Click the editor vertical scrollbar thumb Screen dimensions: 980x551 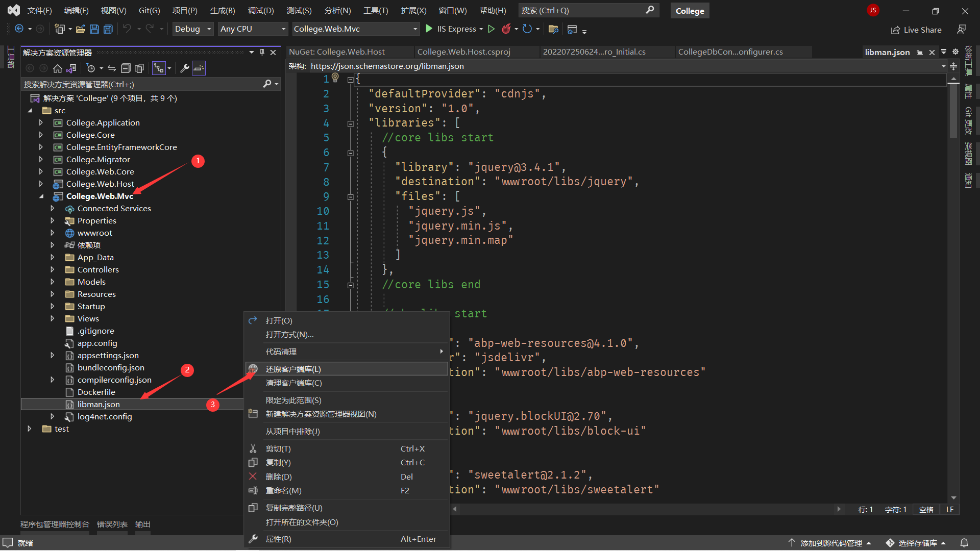[x=953, y=110]
